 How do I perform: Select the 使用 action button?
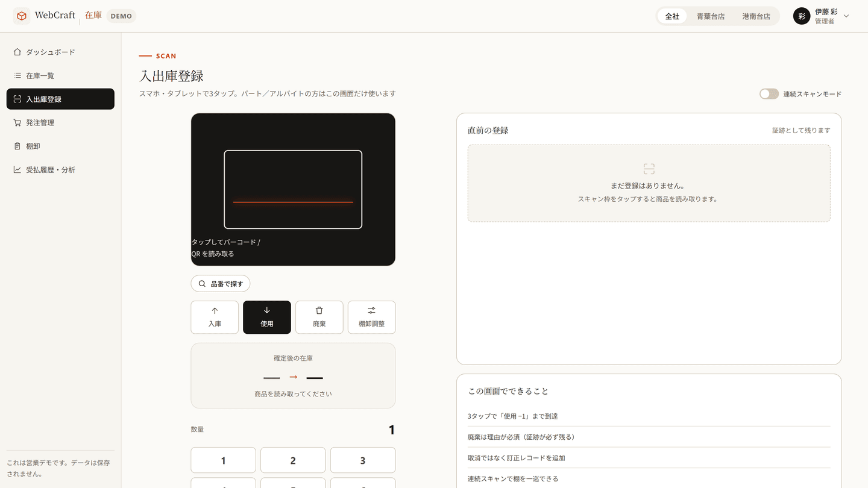pos(267,317)
